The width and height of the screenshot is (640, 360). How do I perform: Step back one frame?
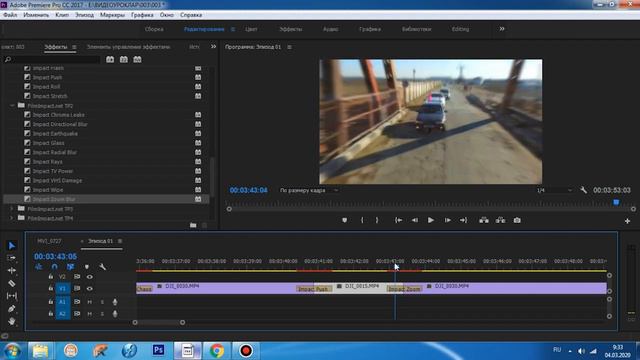pyautogui.click(x=415, y=220)
